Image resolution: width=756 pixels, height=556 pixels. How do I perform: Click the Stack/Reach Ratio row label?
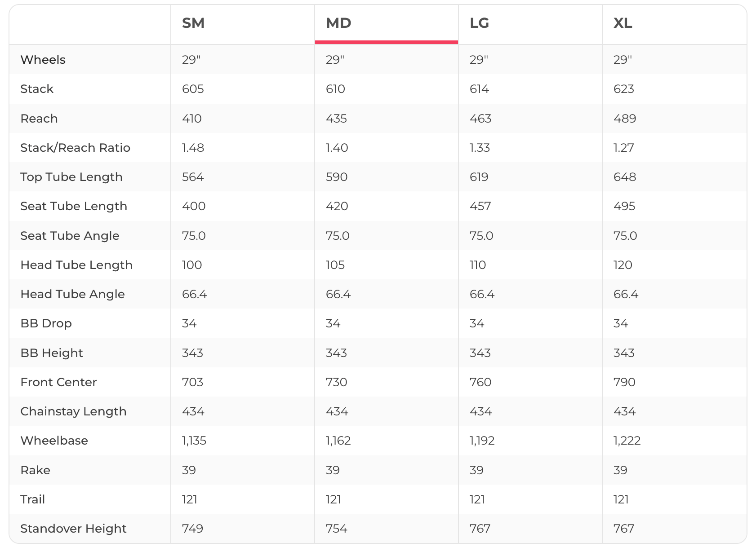click(x=76, y=148)
